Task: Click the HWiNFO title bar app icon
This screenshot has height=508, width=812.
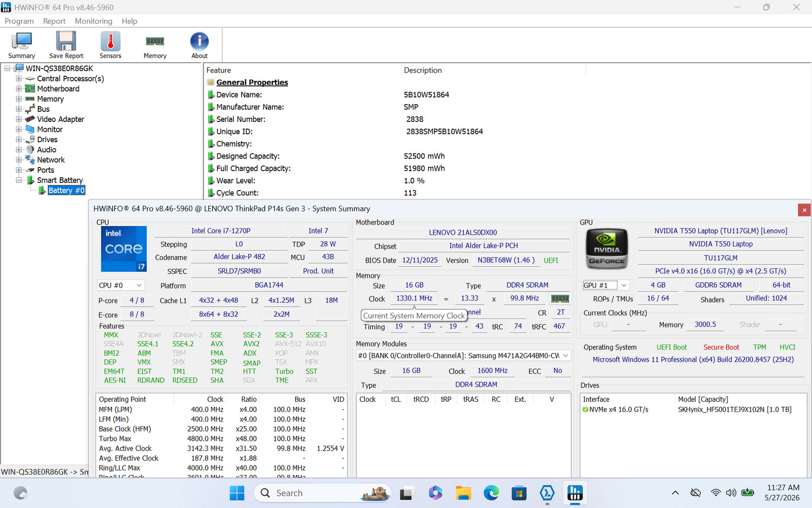Action: click(x=6, y=7)
